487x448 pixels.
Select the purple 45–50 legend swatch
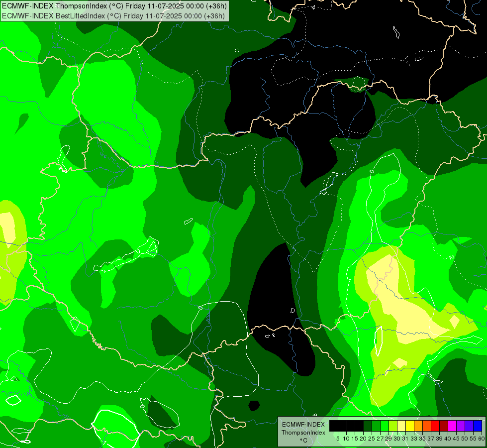[x=461, y=426]
